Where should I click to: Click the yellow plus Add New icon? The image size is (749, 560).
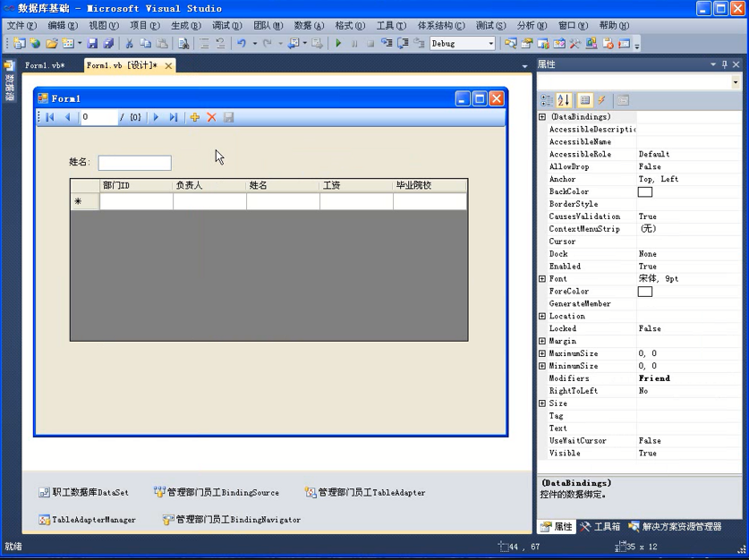pos(194,117)
